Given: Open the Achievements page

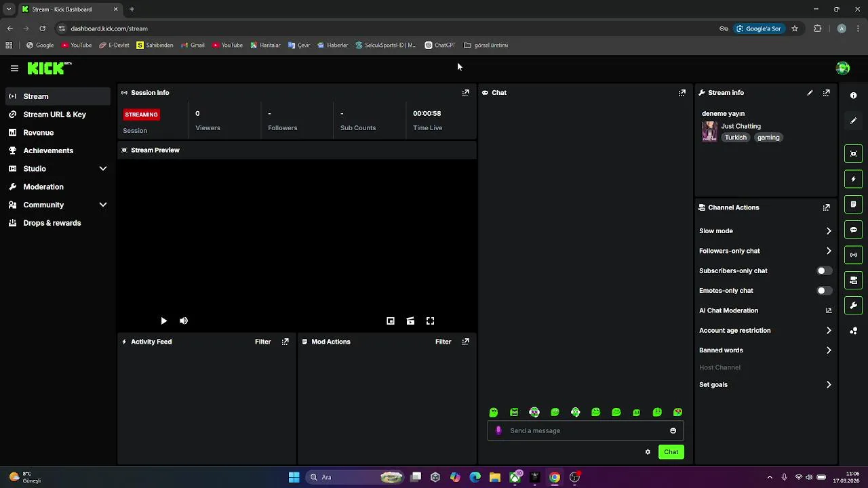Looking at the screenshot, I should point(58,150).
